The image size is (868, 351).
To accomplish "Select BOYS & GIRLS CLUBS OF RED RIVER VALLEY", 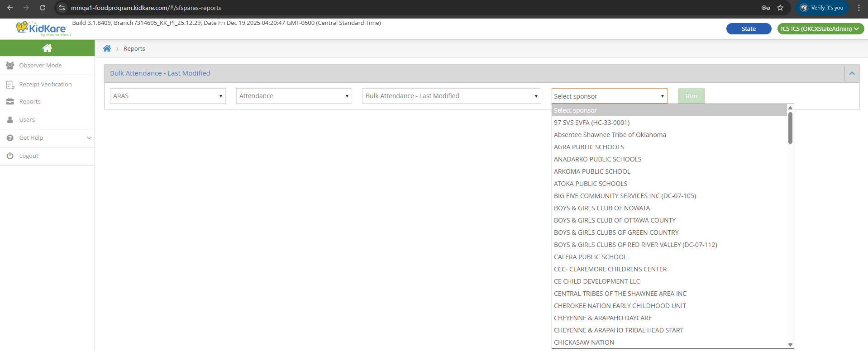I will (669, 245).
